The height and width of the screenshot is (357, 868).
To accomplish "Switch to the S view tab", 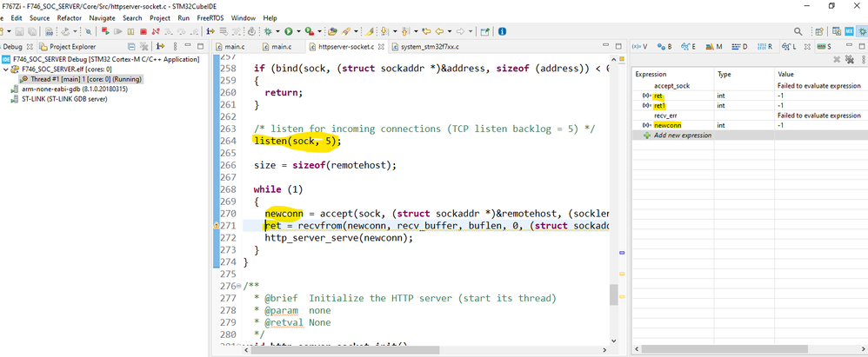I will tap(825, 47).
